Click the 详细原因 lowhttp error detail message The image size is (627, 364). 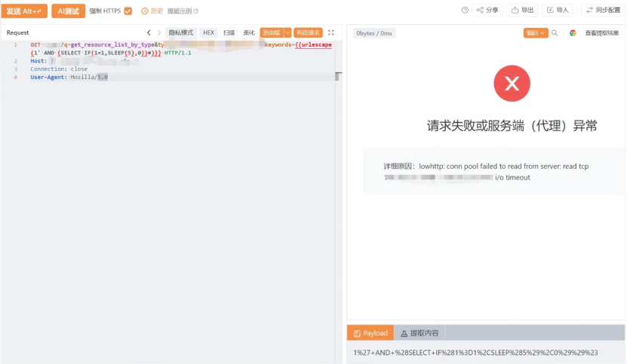486,172
